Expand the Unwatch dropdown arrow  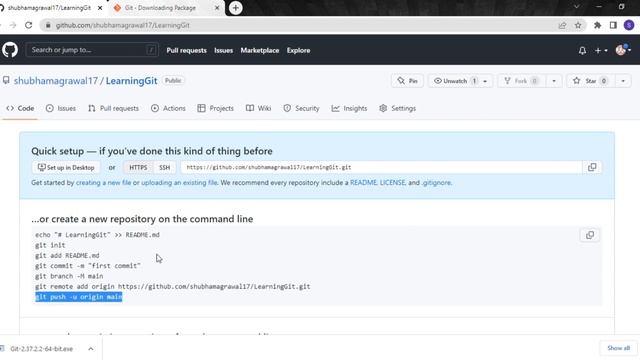485,81
